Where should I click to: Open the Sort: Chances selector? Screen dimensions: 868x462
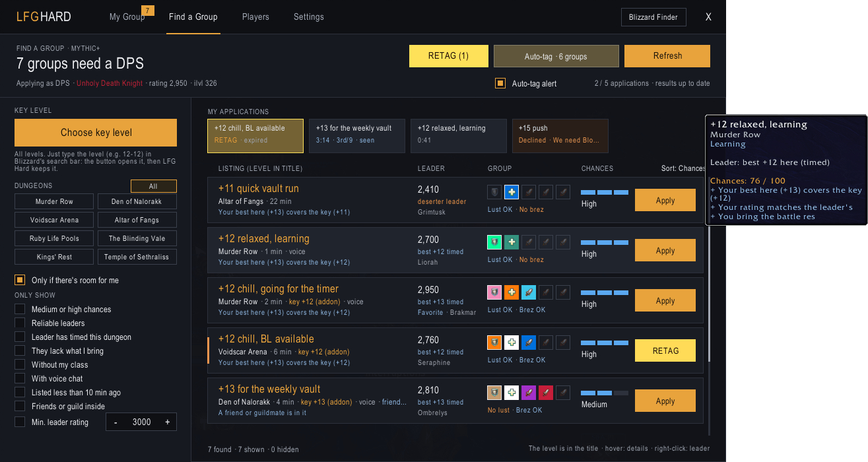pos(683,168)
